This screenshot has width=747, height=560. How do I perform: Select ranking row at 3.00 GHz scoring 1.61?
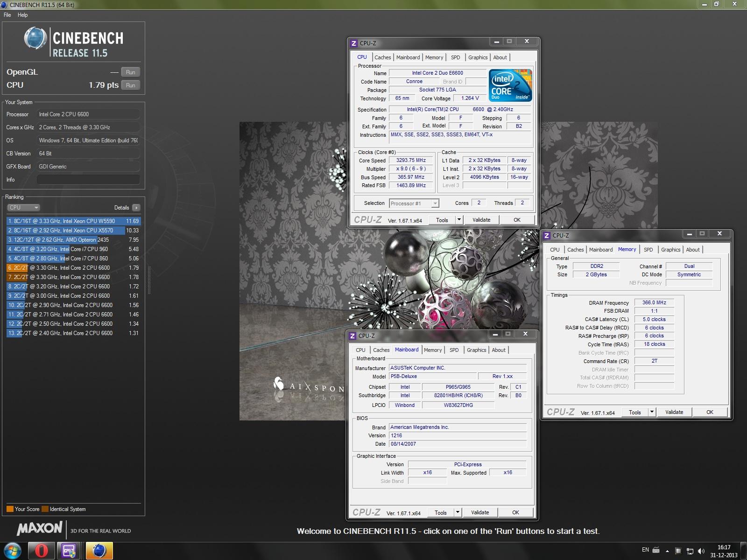(73, 296)
